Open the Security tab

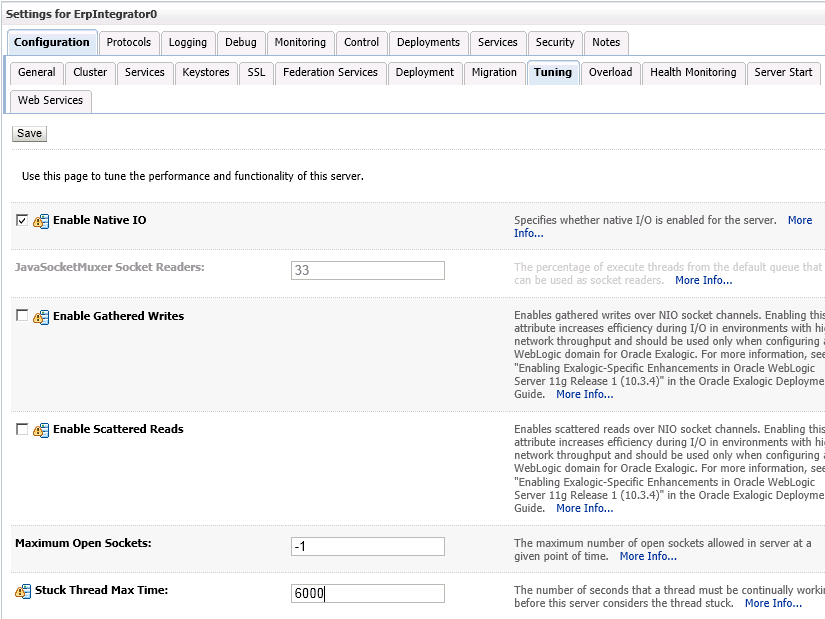coord(555,42)
